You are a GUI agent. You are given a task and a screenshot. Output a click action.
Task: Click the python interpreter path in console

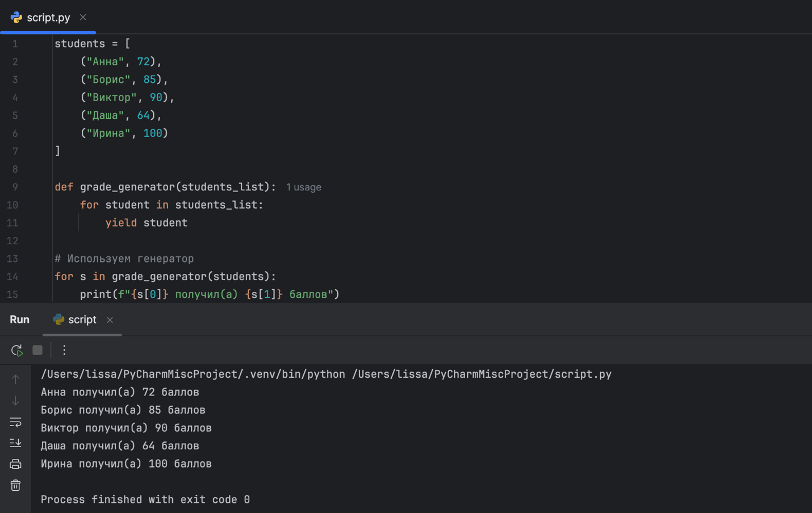point(192,374)
